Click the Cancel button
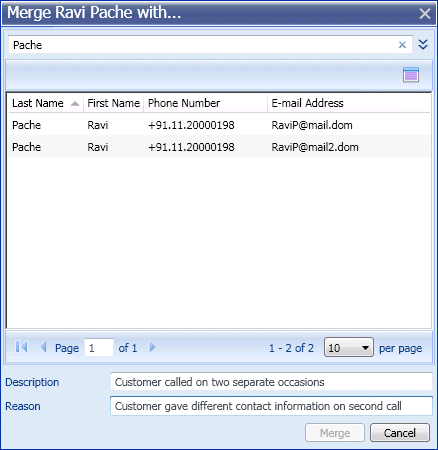This screenshot has height=450, width=438. click(400, 433)
